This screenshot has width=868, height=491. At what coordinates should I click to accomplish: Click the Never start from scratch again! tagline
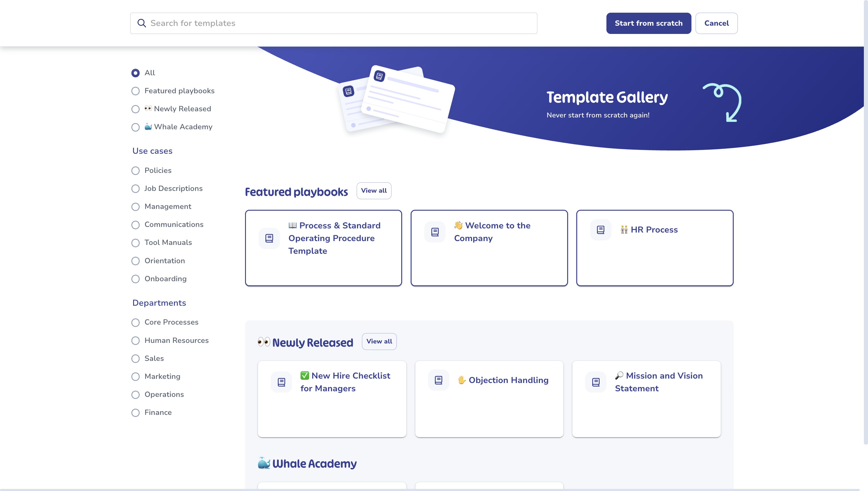(x=598, y=115)
